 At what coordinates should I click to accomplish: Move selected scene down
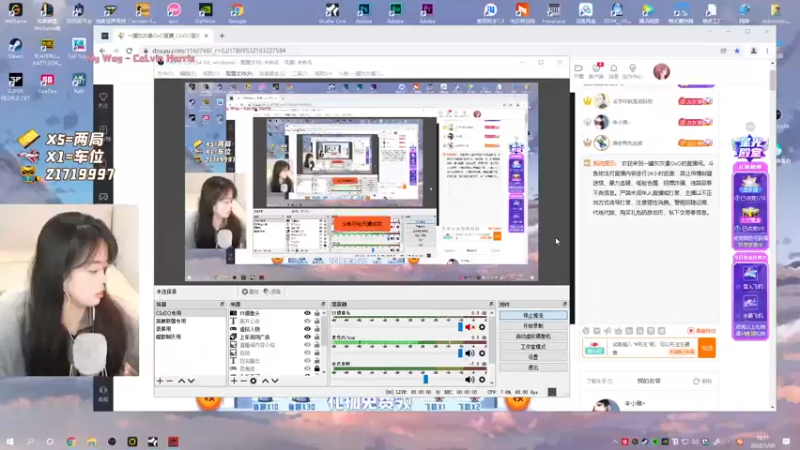click(x=191, y=381)
